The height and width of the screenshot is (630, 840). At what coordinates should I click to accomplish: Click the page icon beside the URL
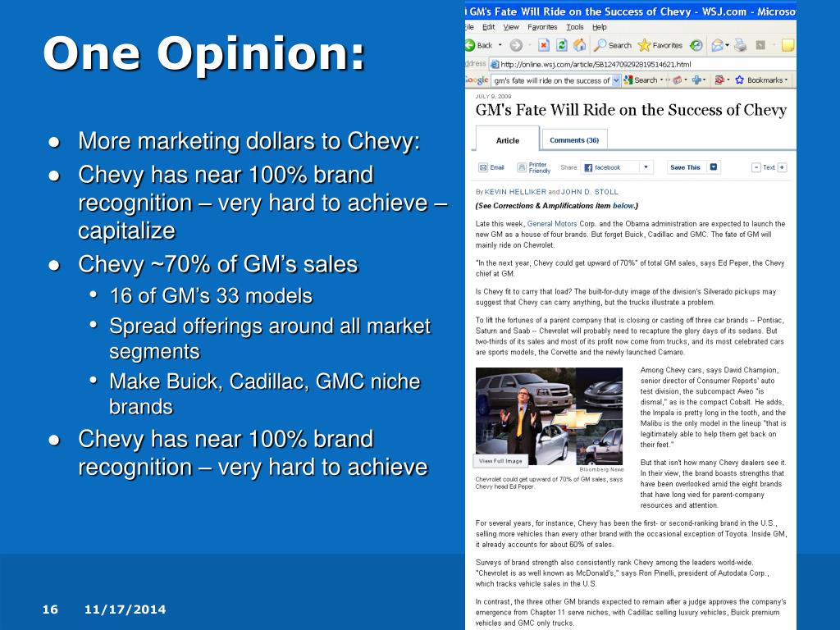(495, 64)
